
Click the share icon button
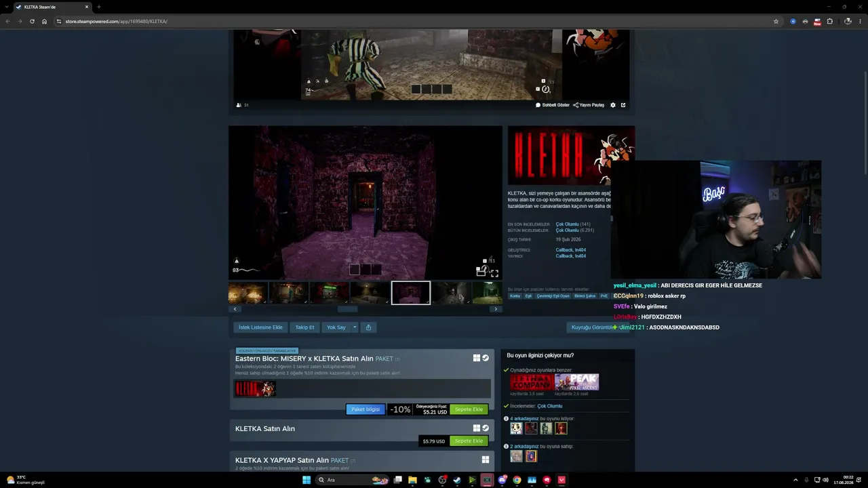tap(368, 327)
